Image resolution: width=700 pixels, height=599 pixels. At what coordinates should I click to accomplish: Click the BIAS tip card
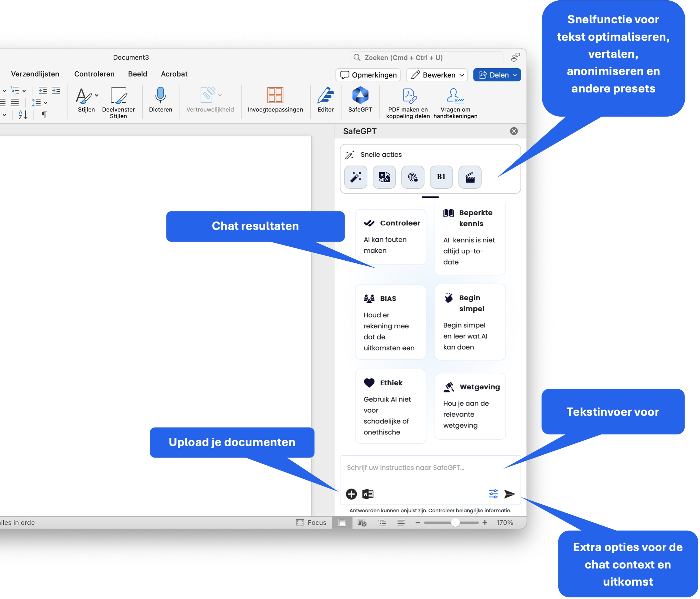pyautogui.click(x=390, y=322)
